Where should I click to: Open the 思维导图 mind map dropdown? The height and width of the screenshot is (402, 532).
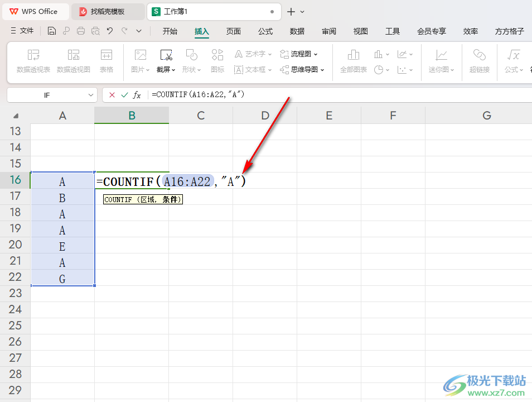pos(302,70)
